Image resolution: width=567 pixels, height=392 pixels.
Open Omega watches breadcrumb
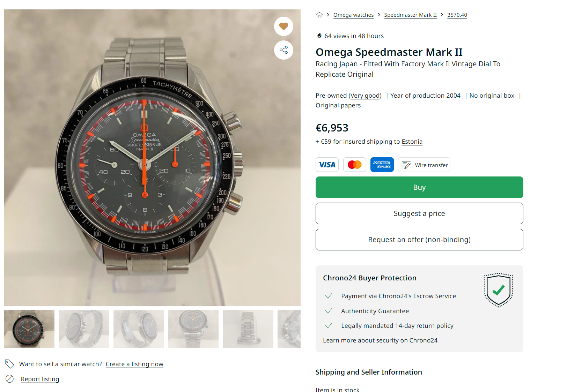[x=353, y=15]
